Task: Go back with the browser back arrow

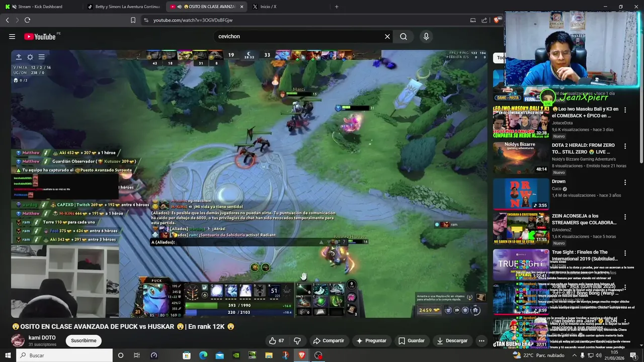Action: (x=7, y=20)
